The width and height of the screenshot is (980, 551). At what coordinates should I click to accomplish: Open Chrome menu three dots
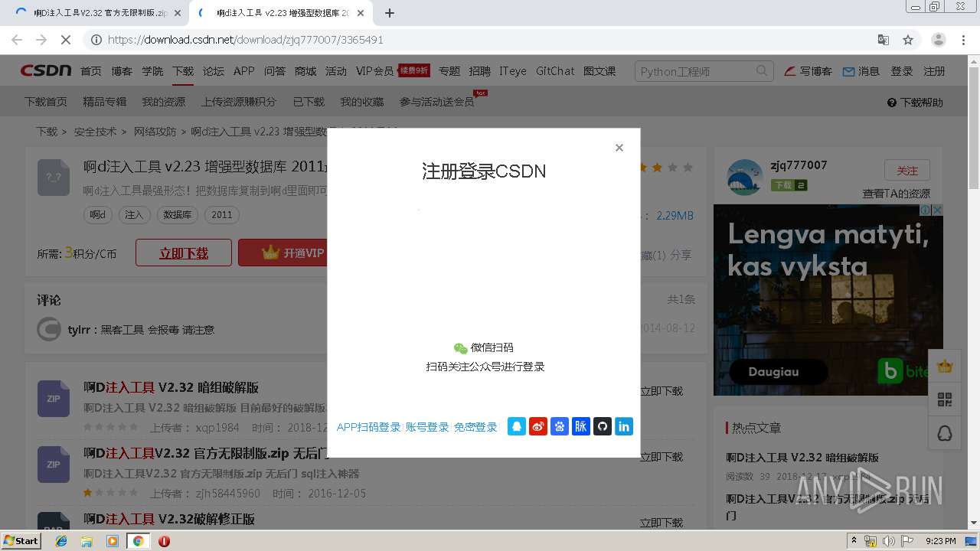[x=963, y=40]
